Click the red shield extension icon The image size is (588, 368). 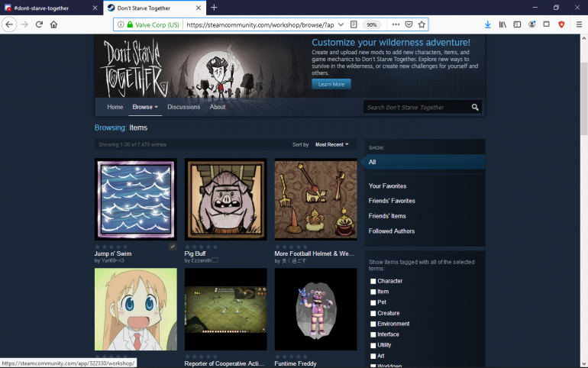pyautogui.click(x=561, y=24)
